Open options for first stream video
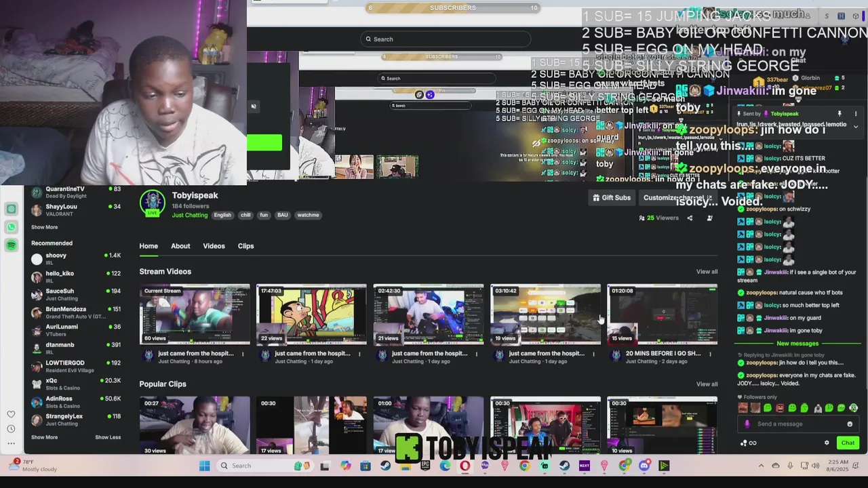This screenshot has width=868, height=488. tap(242, 353)
